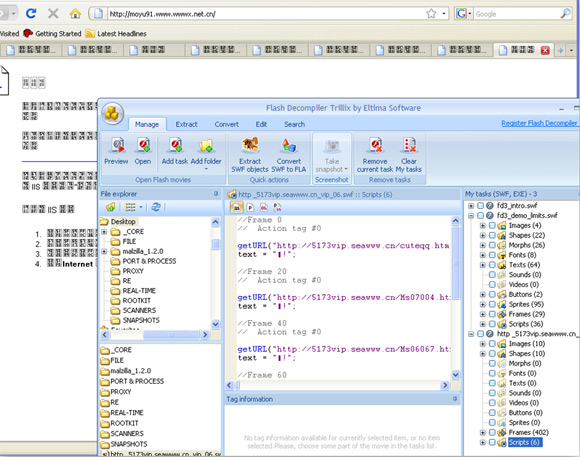The width and height of the screenshot is (580, 457).
Task: Click Extract SWF objects icon
Action: (x=250, y=146)
